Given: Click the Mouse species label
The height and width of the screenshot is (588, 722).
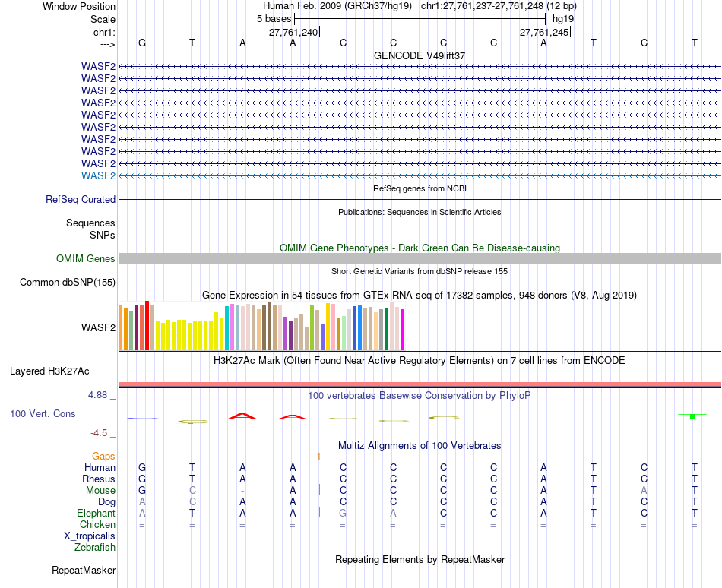Looking at the screenshot, I should point(100,491).
